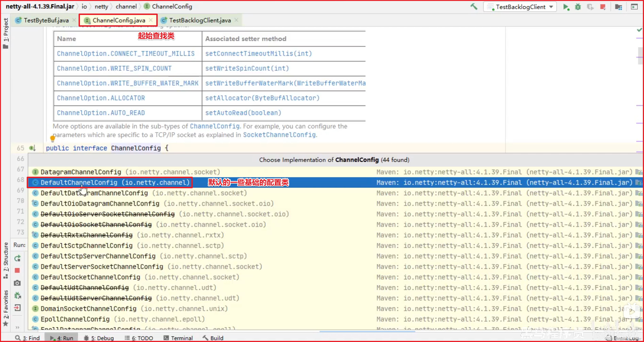
Task: Open the 6: TODO tool window
Action: pos(139,338)
